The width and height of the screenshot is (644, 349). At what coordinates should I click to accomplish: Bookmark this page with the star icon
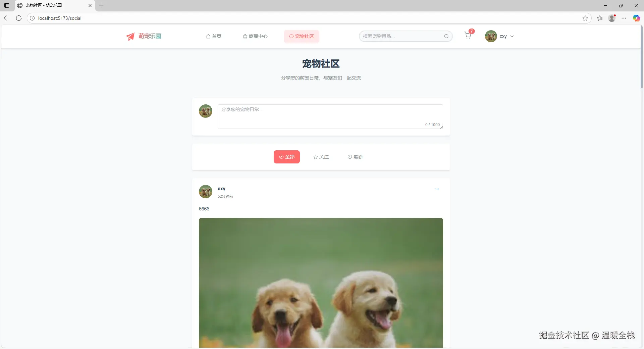click(x=585, y=18)
